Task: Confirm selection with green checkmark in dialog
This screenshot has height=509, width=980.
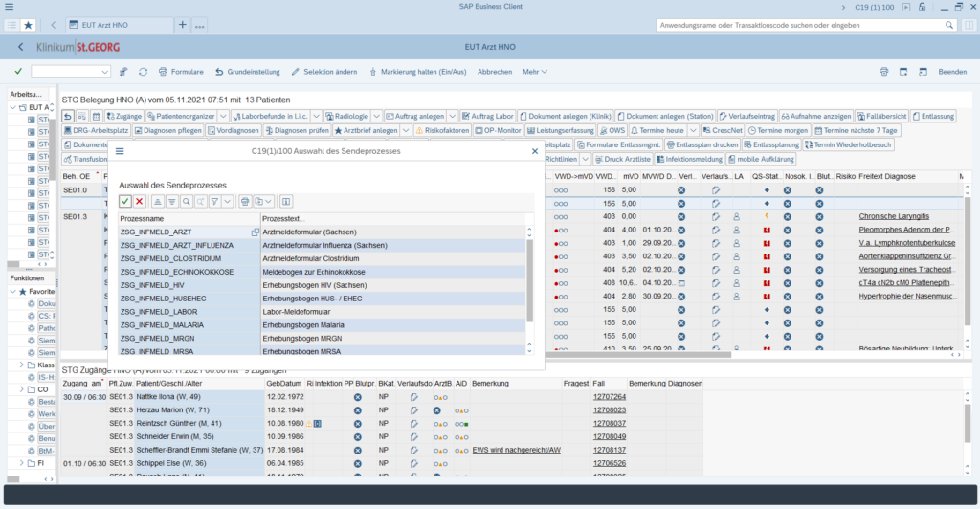Action: click(x=125, y=202)
